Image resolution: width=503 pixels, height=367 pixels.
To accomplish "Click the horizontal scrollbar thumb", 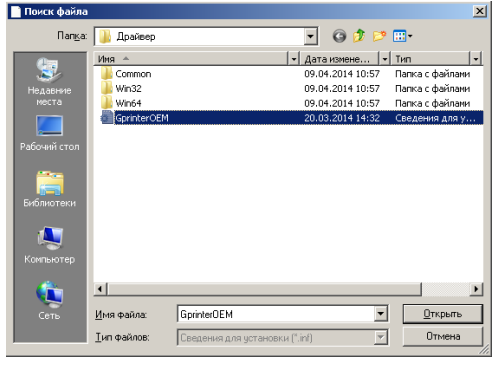I will point(264,289).
